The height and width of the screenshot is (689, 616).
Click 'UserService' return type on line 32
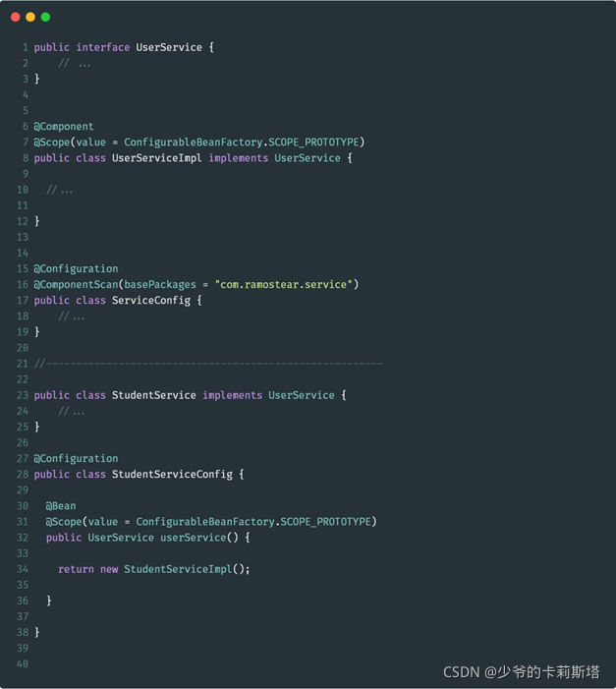(121, 538)
